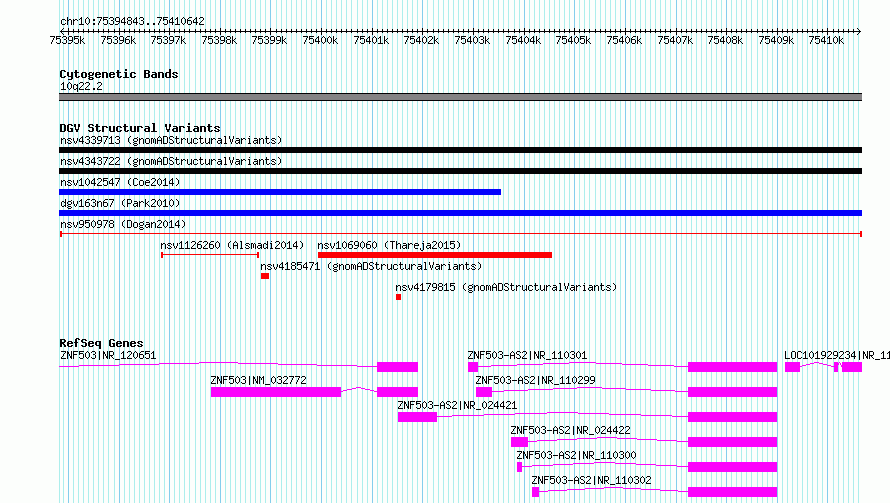Click the ZNF503-AS2|NR_110301 gene label
Image resolution: width=890 pixels, height=503 pixels.
coord(527,355)
